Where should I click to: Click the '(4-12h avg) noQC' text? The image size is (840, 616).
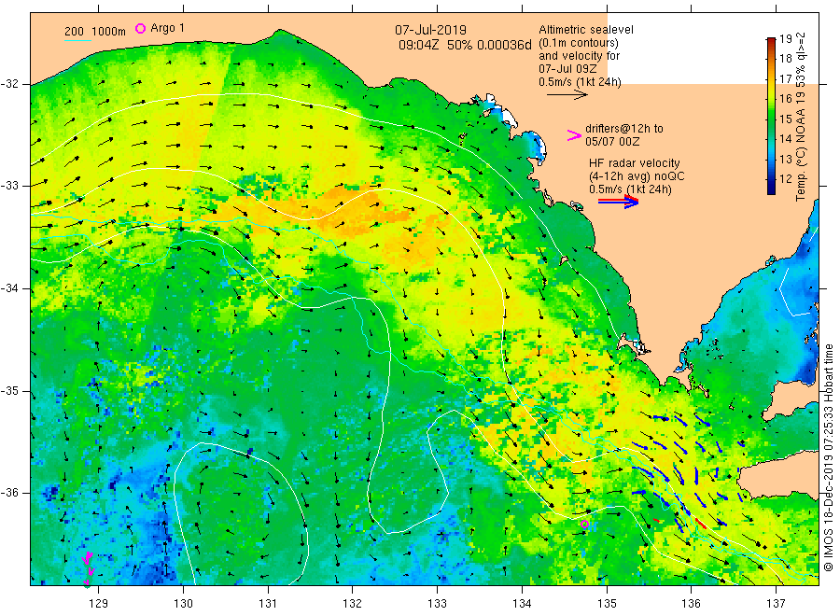click(x=637, y=176)
